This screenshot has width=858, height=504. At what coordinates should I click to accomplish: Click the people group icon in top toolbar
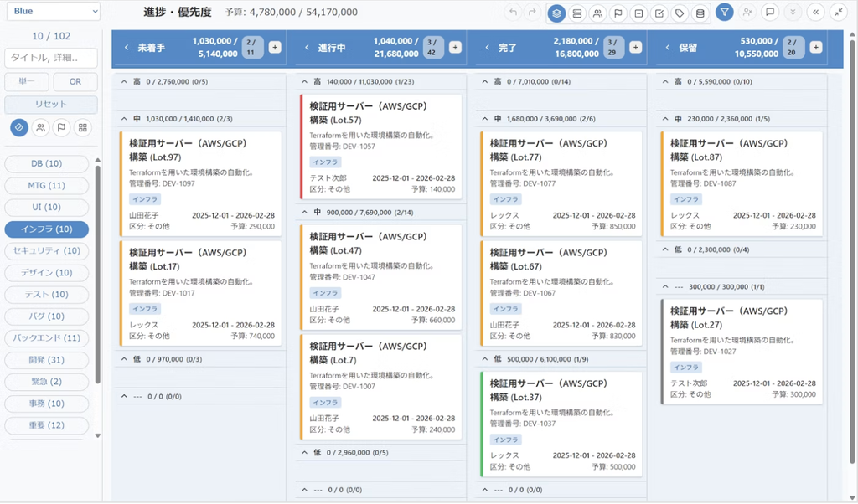click(597, 13)
